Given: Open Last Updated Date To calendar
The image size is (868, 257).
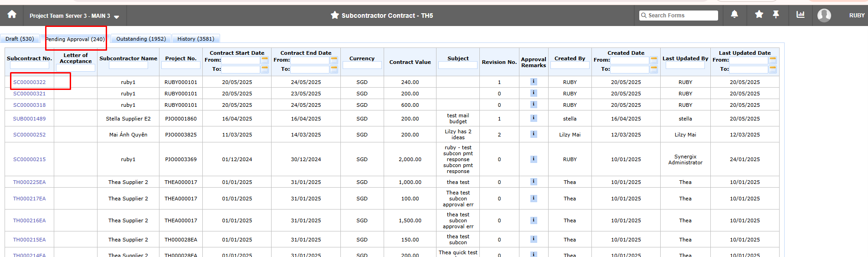Looking at the screenshot, I should coord(773,69).
